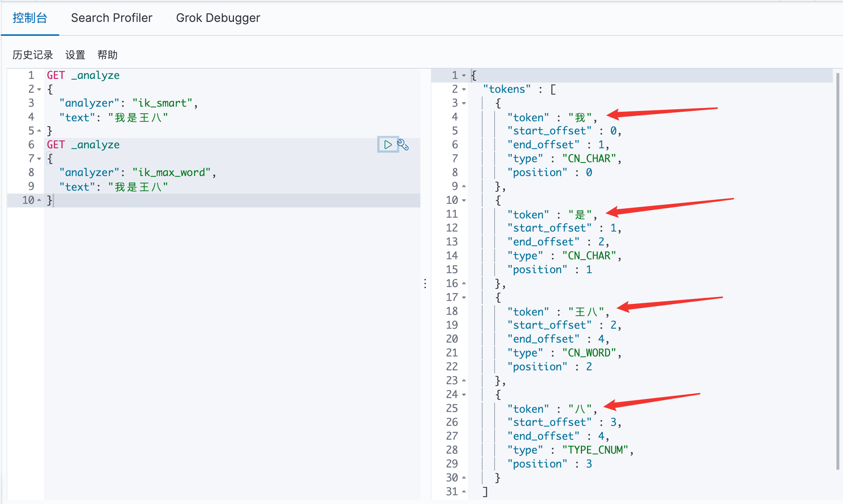Open the 设置 settings link

75,55
